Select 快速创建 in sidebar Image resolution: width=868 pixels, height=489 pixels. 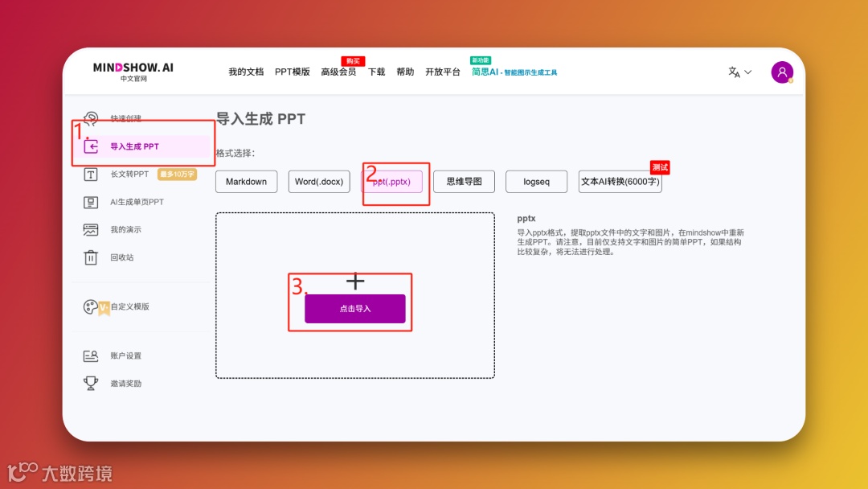point(125,118)
